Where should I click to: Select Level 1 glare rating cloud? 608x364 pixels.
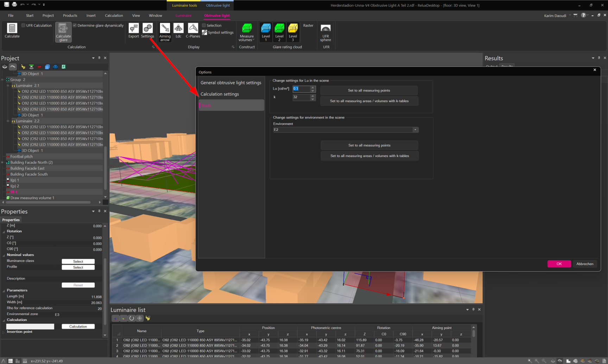point(266,32)
